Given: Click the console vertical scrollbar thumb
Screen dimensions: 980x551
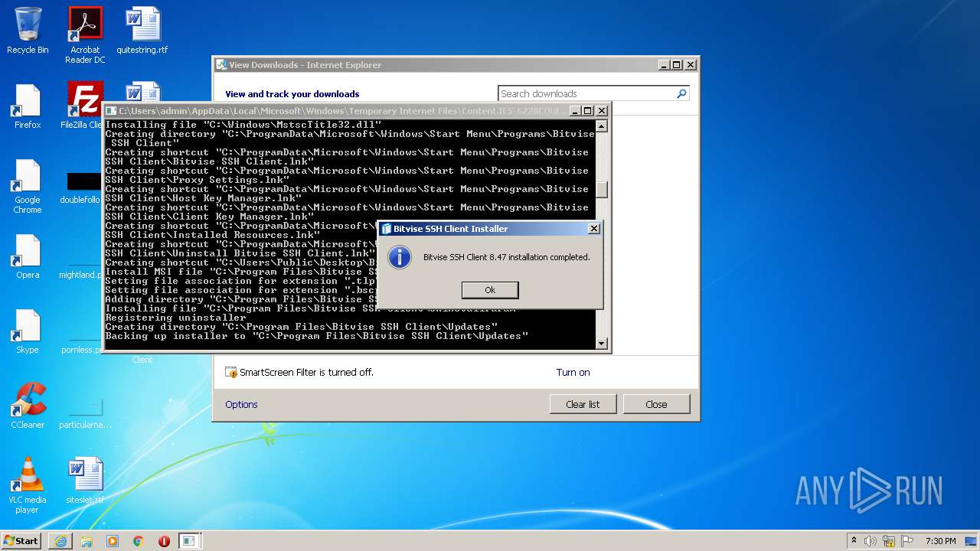Looking at the screenshot, I should 602,189.
